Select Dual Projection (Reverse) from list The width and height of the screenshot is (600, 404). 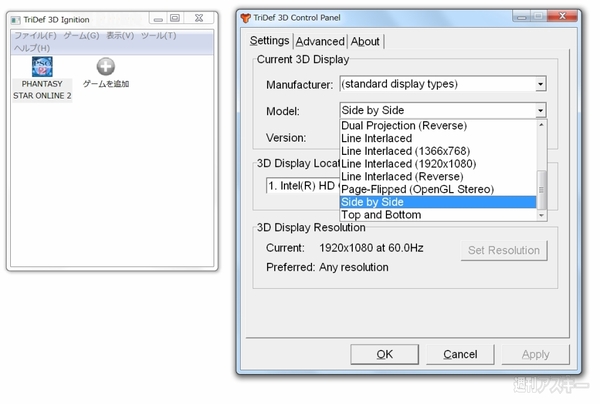click(438, 125)
